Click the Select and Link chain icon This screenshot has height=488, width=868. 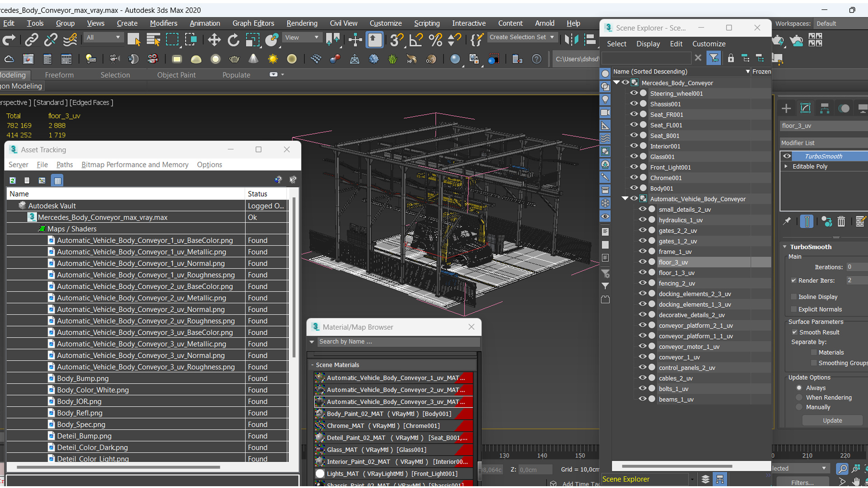(x=31, y=40)
